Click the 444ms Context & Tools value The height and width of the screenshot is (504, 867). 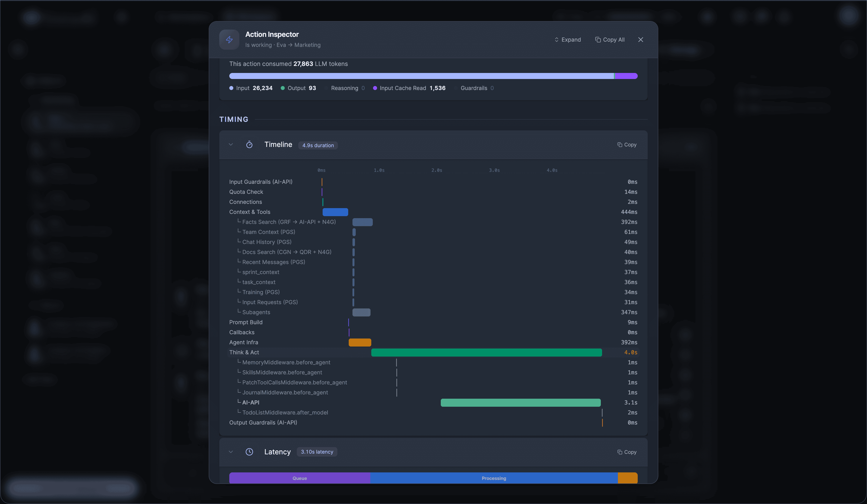coord(629,212)
